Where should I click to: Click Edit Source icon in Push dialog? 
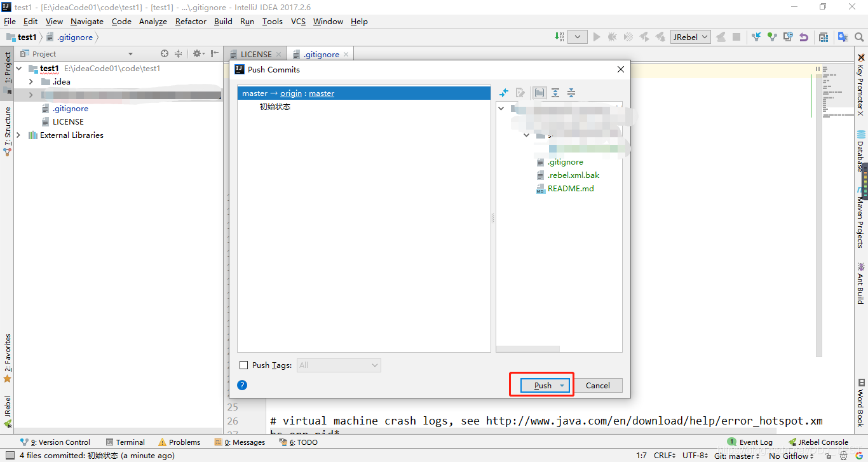point(520,93)
